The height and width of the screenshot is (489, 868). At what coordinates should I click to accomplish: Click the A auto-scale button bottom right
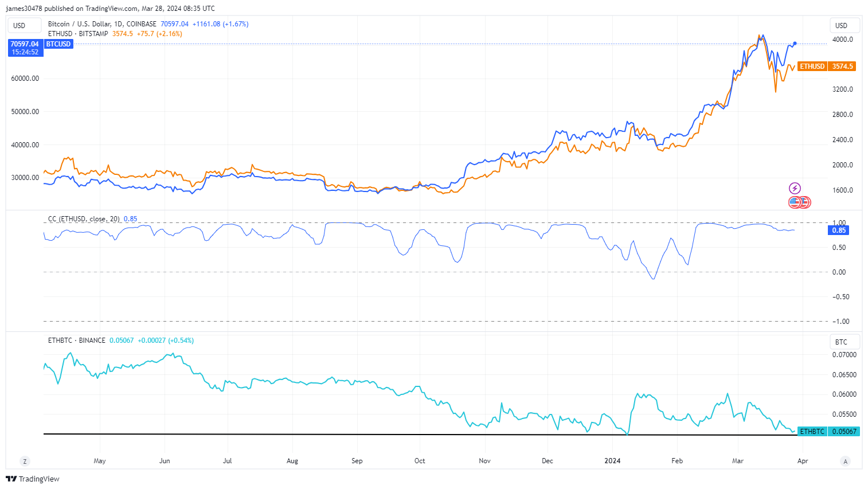coord(845,461)
